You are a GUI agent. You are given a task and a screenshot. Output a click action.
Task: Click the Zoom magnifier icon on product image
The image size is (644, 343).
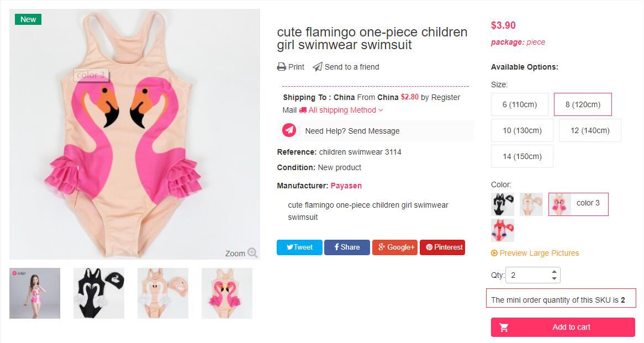pyautogui.click(x=252, y=253)
